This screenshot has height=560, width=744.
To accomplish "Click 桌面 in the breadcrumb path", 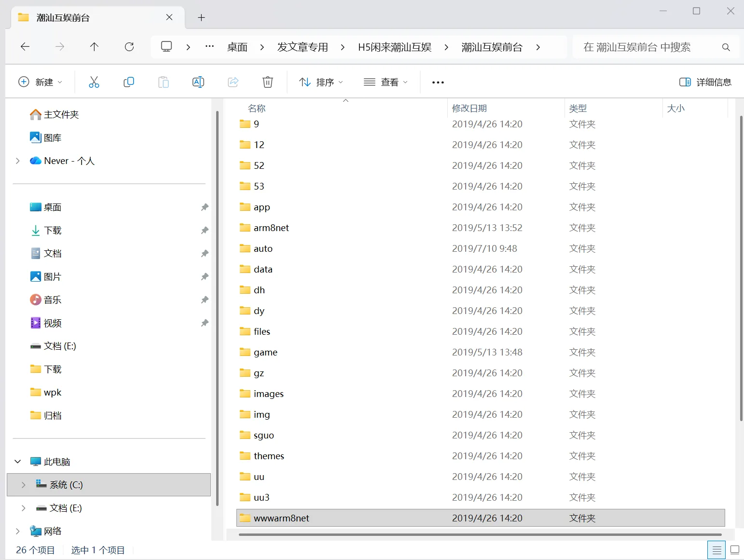I will [x=237, y=47].
